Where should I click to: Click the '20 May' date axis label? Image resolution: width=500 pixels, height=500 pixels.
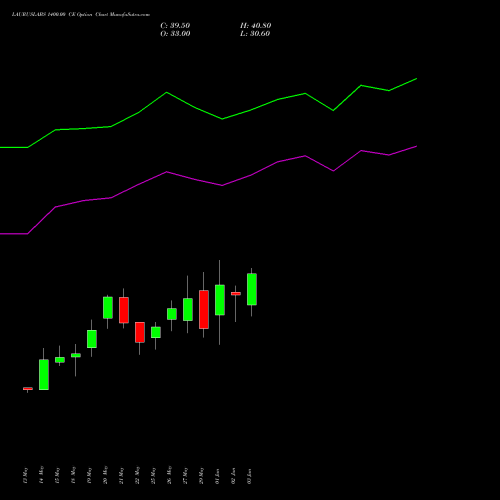pos(105,475)
